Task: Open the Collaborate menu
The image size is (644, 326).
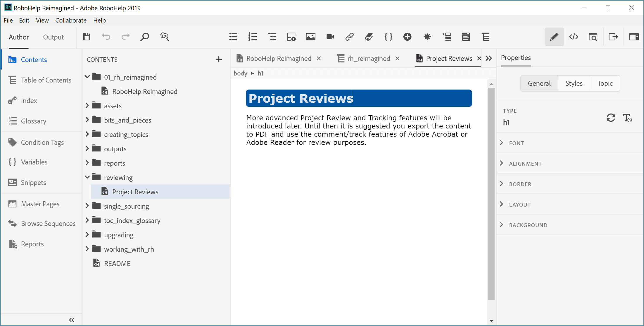Action: click(x=70, y=20)
